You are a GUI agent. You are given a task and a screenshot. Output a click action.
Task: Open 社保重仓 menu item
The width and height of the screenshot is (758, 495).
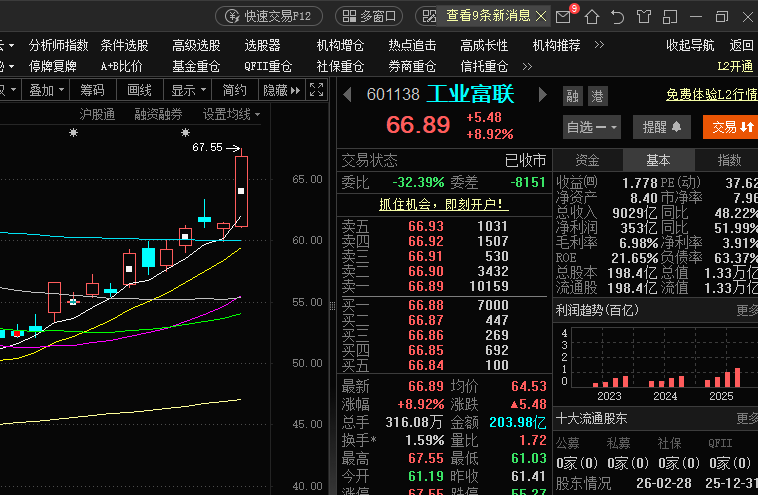click(340, 66)
